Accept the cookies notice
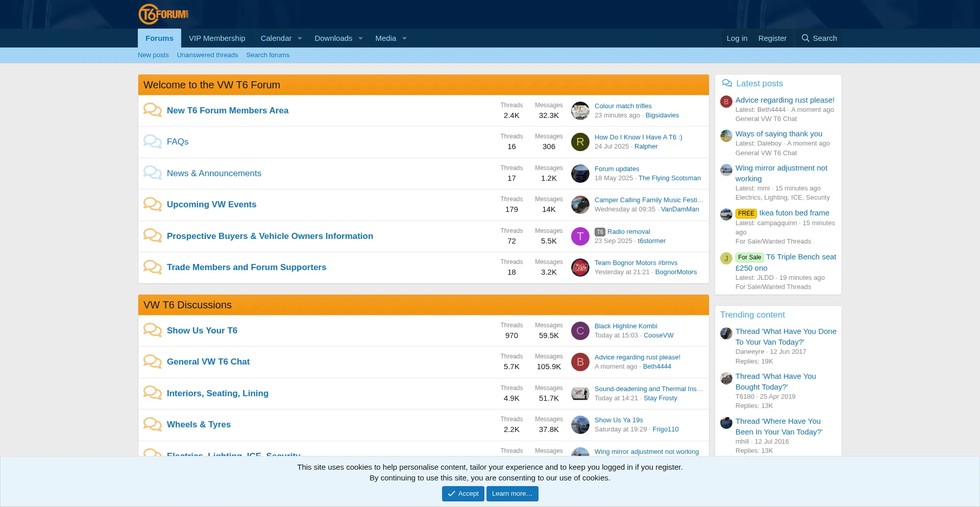The image size is (980, 507). point(462,494)
